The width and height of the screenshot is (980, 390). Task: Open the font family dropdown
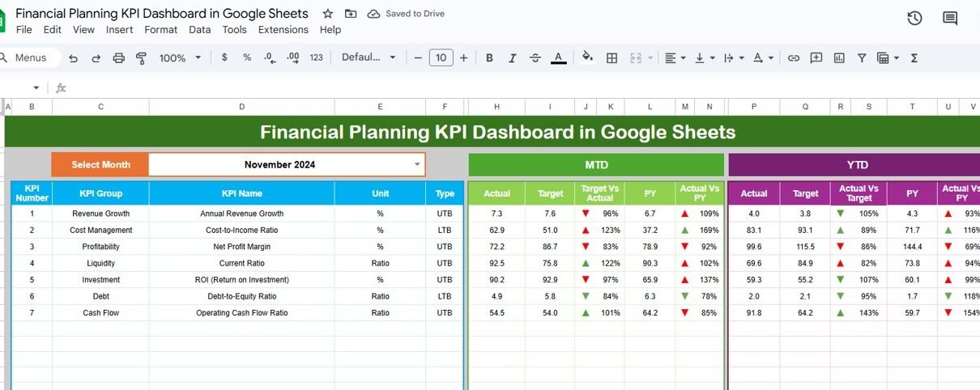(369, 58)
